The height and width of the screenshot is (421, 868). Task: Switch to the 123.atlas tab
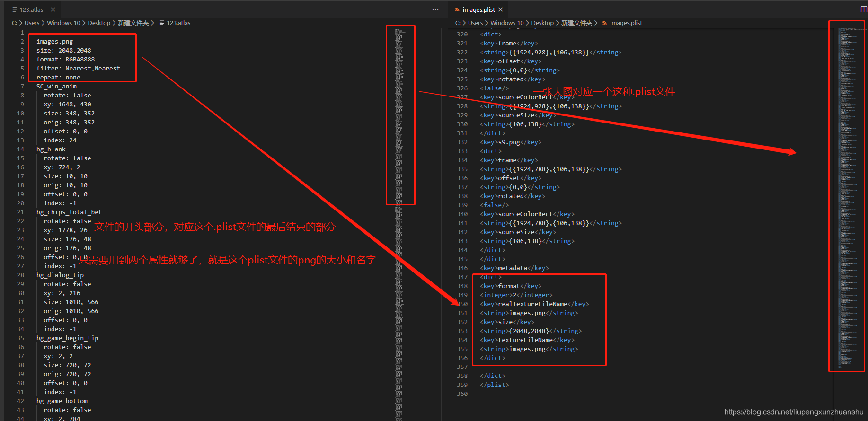(31, 9)
